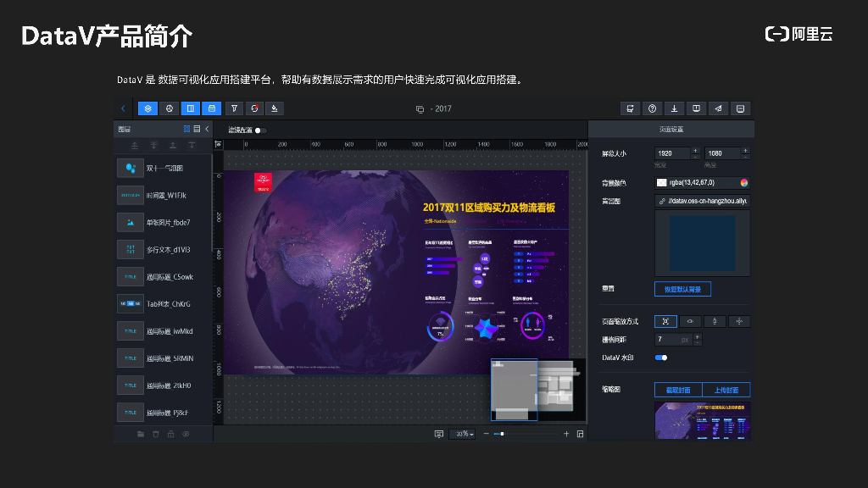The height and width of the screenshot is (488, 868).
Task: Open the help question mark icon
Action: [x=652, y=108]
